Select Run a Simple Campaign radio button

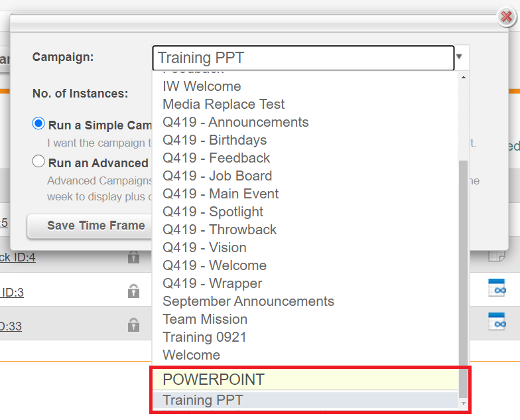38,123
